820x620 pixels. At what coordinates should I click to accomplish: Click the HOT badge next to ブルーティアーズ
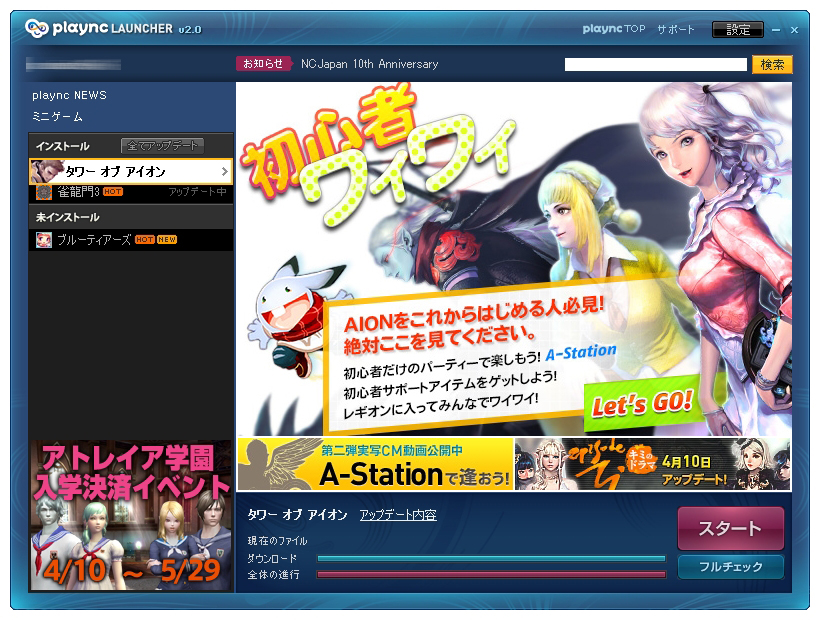[x=145, y=239]
